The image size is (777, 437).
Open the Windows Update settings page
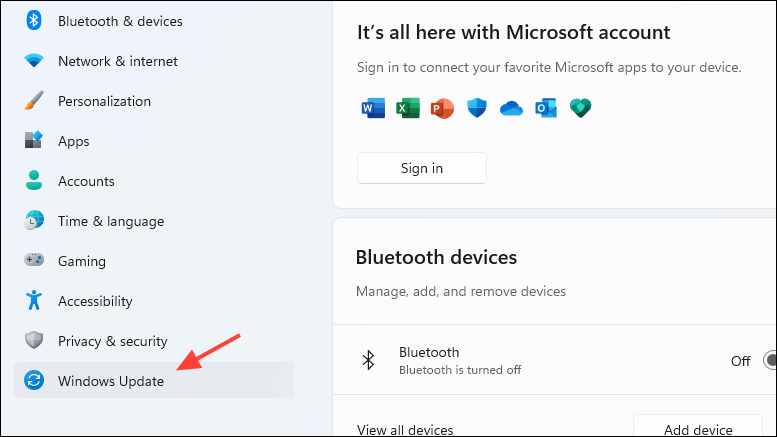tap(154, 380)
